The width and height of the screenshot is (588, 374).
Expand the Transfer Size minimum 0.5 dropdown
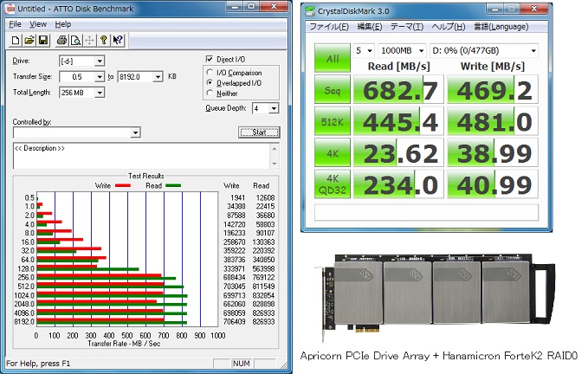point(100,77)
